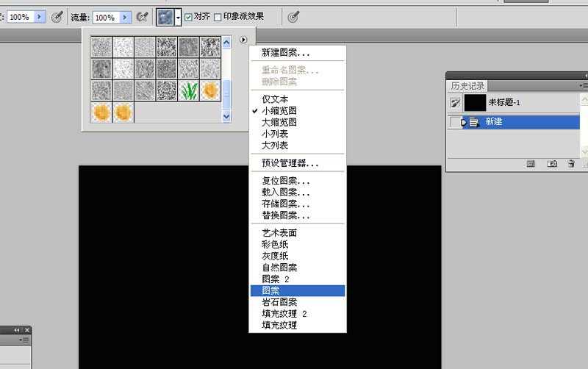Create new document from current state icon
588x369 pixels.
coord(531,164)
